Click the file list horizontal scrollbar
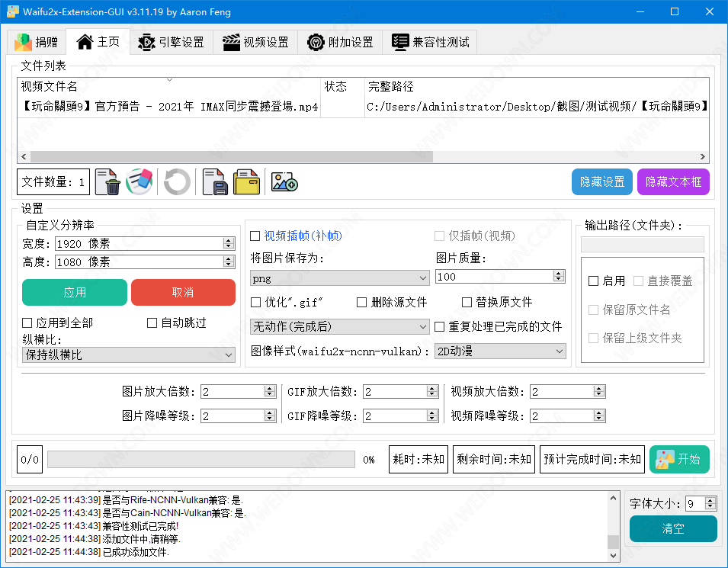The width and height of the screenshot is (728, 568). (x=233, y=156)
